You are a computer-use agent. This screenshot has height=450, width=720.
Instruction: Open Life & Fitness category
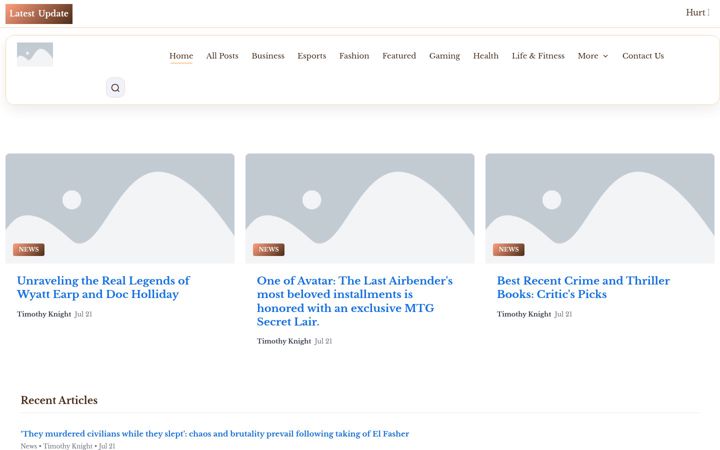538,56
